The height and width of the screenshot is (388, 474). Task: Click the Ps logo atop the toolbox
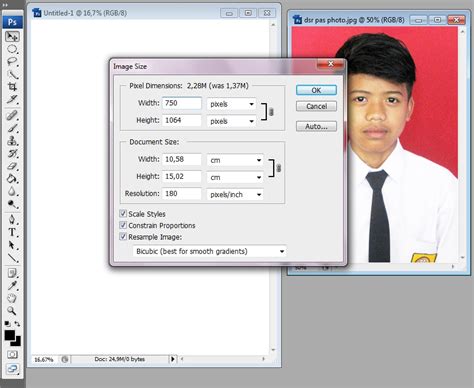[12, 22]
